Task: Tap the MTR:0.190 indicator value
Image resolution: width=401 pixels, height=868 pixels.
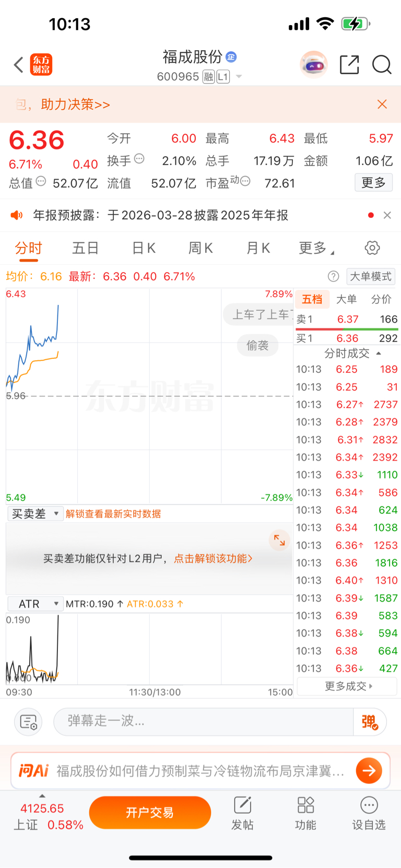Action: [x=95, y=604]
